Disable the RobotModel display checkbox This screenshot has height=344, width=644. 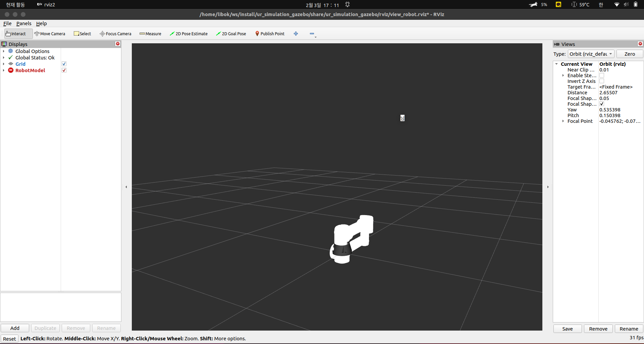point(64,70)
